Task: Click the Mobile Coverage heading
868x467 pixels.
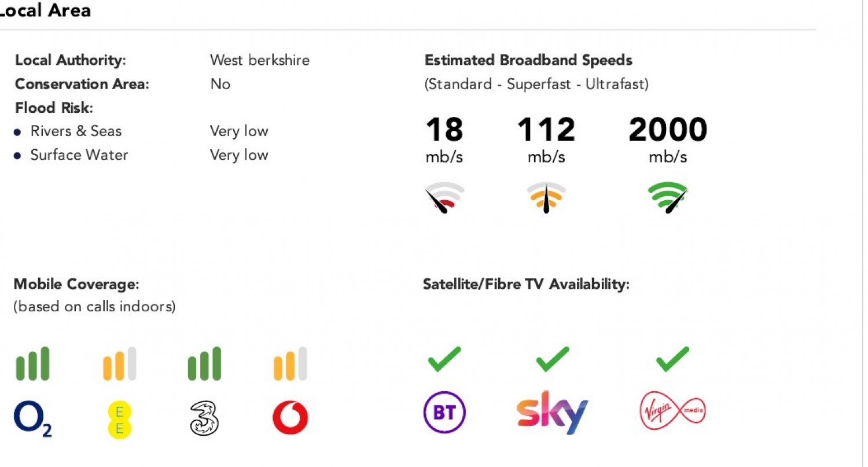Action: tap(76, 284)
